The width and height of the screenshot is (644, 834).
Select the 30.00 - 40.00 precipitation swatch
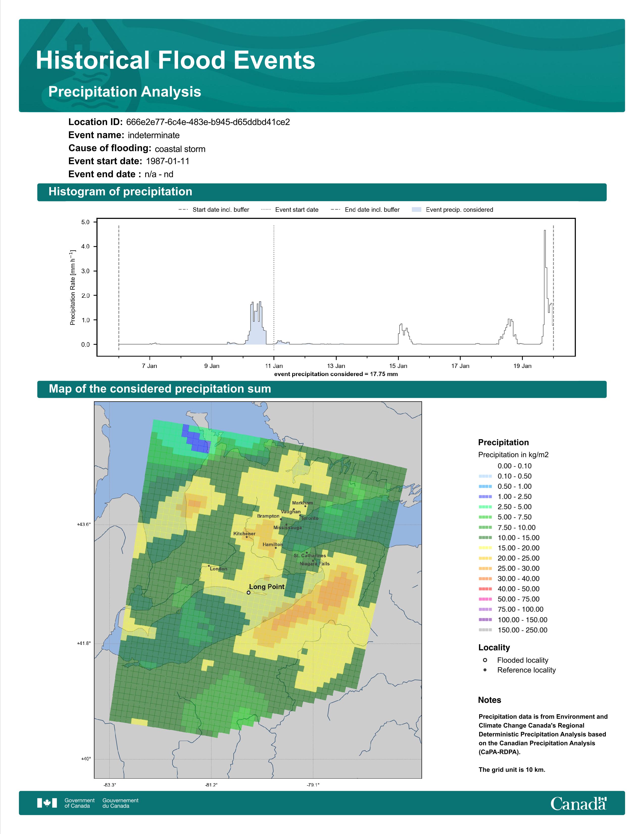pyautogui.click(x=485, y=579)
